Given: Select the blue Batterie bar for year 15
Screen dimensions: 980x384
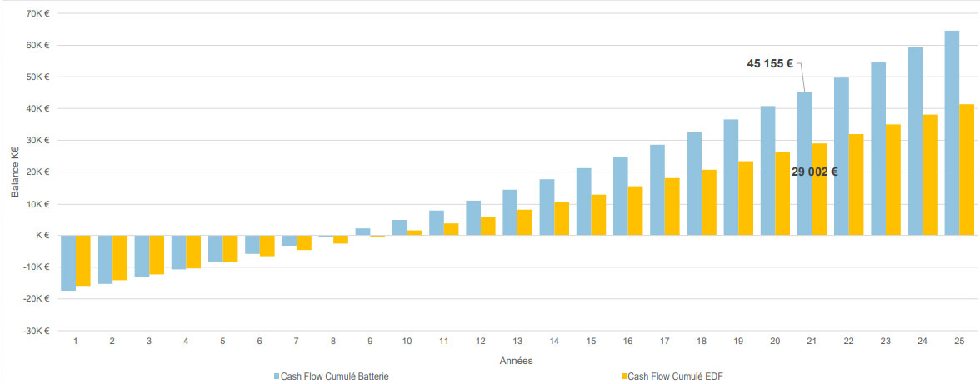Looking at the screenshot, I should [583, 202].
